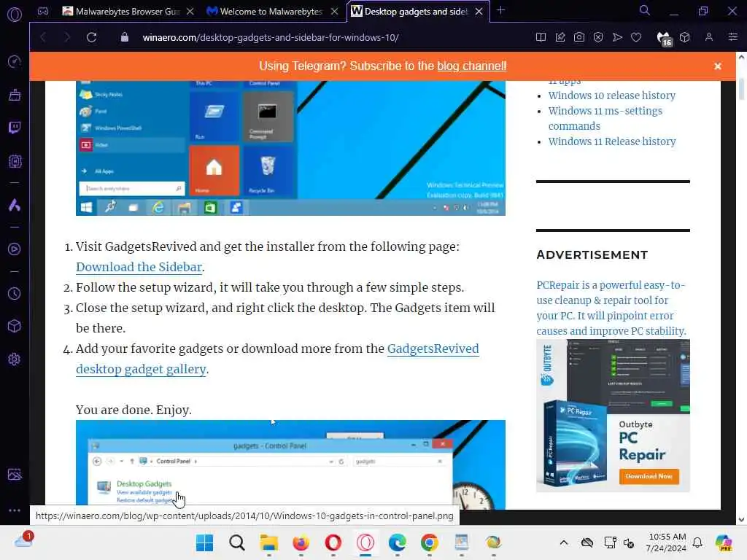Open sidebar three-dots setup menu

tap(15, 510)
